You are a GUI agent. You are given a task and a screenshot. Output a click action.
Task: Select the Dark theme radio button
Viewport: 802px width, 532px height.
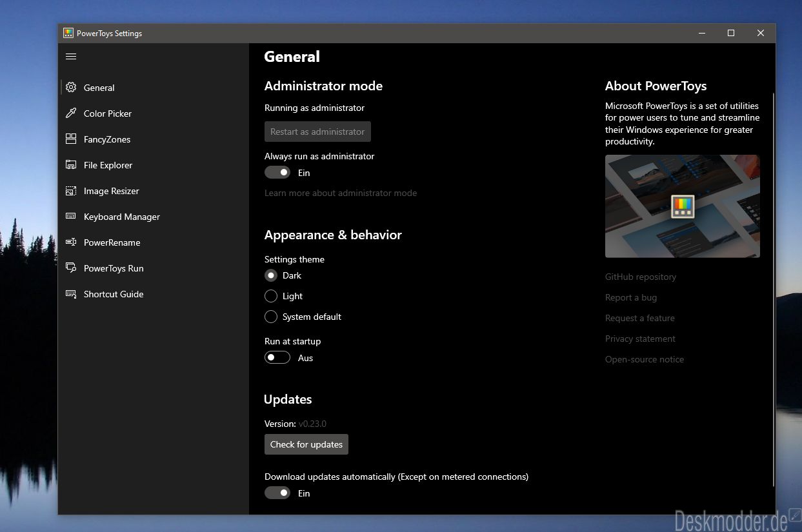pos(271,275)
